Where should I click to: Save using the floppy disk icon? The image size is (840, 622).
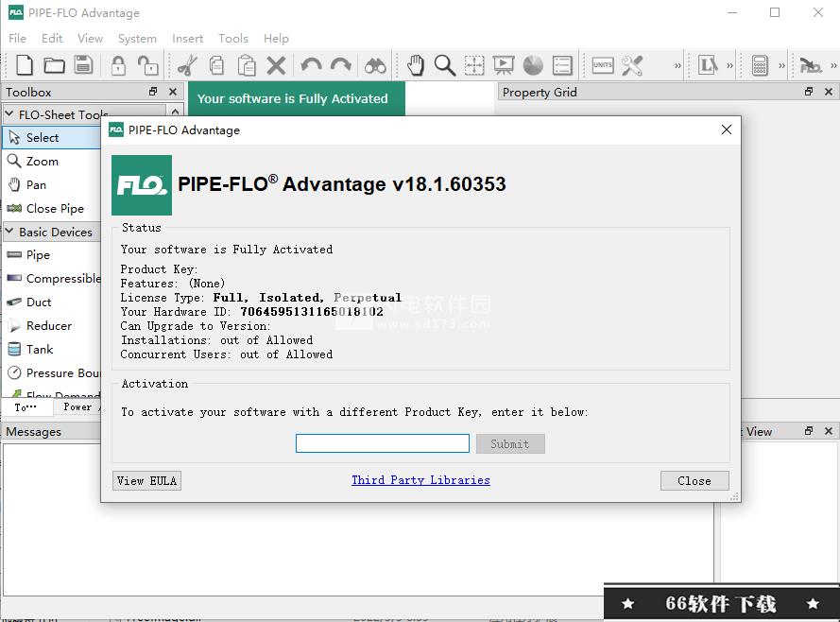pos(83,65)
